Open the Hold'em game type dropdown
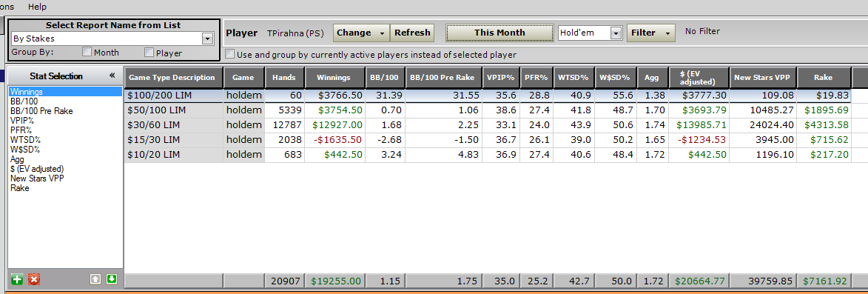This screenshot has height=294, width=868. point(616,33)
